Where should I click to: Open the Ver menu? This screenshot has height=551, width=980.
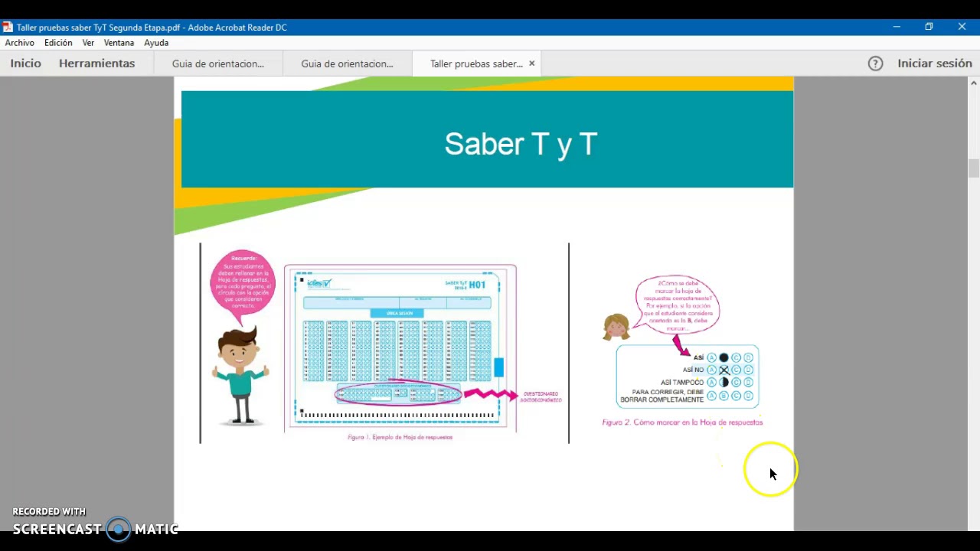88,43
